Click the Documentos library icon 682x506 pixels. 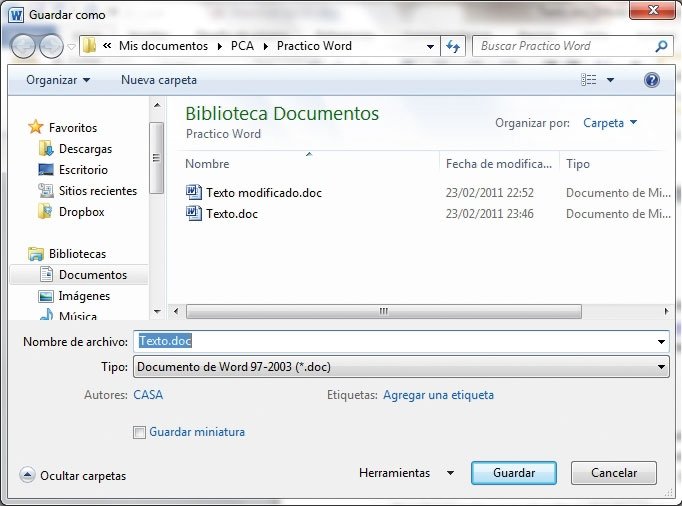(x=46, y=274)
